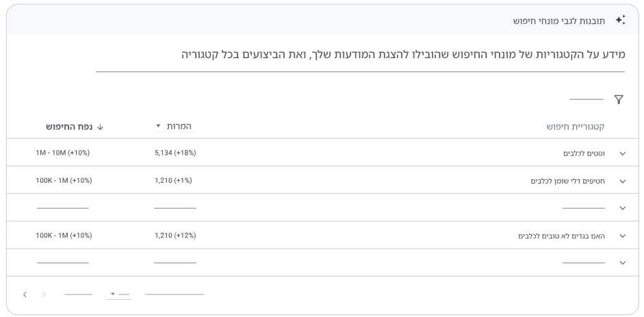This screenshot has height=317, width=644.
Task: Expand the חטיפים דלי שומן לכלבים row
Action: 623,181
